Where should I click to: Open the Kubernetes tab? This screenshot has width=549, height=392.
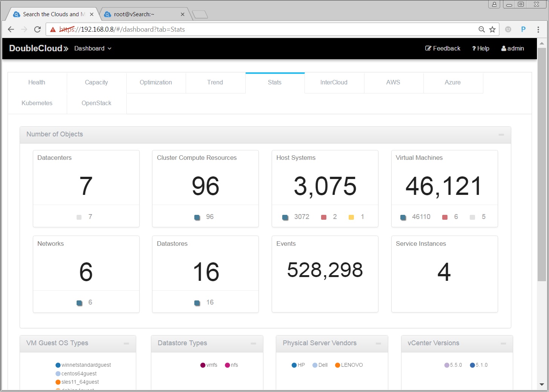37,103
